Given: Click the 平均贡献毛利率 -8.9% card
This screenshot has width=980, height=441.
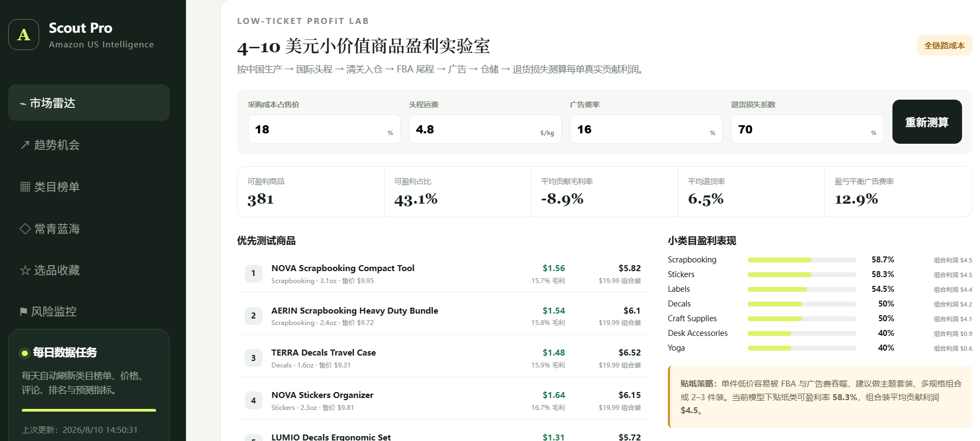Looking at the screenshot, I should (604, 192).
